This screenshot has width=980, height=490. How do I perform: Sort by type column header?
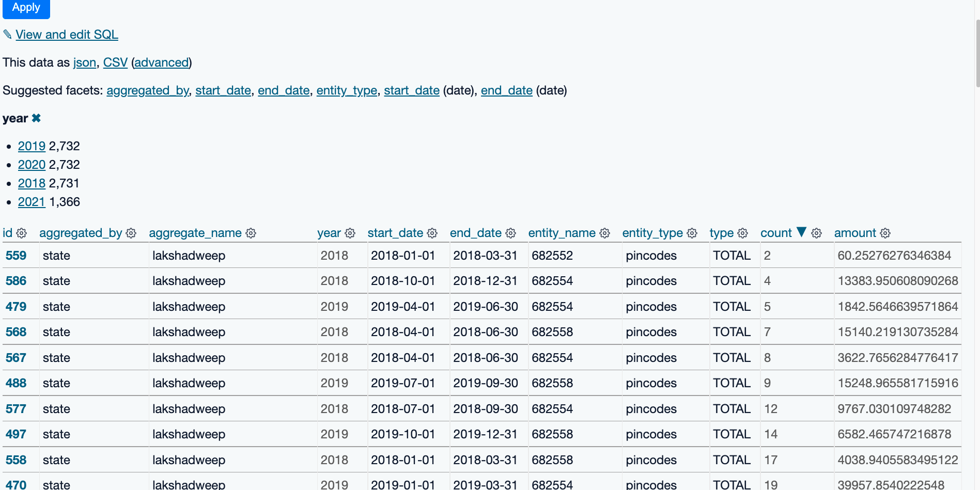(x=722, y=233)
